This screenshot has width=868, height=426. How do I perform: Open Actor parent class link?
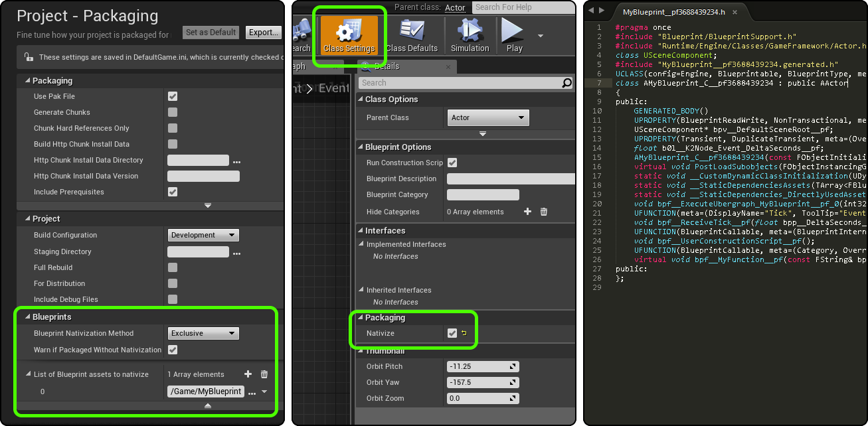click(455, 8)
